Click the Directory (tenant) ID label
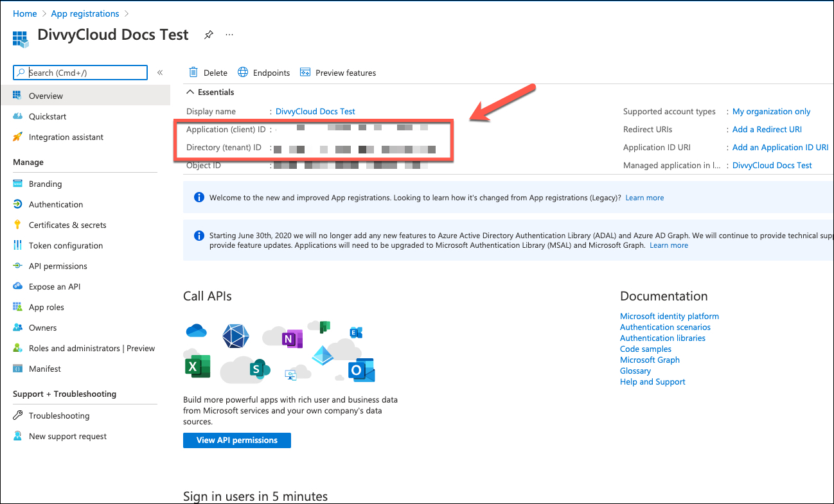Image resolution: width=834 pixels, height=504 pixels. 224,147
